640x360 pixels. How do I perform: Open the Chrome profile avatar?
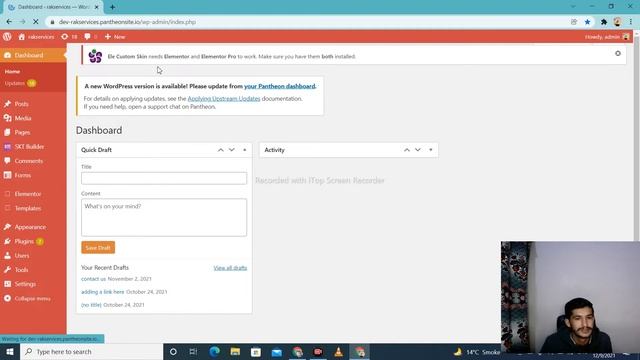[617, 22]
